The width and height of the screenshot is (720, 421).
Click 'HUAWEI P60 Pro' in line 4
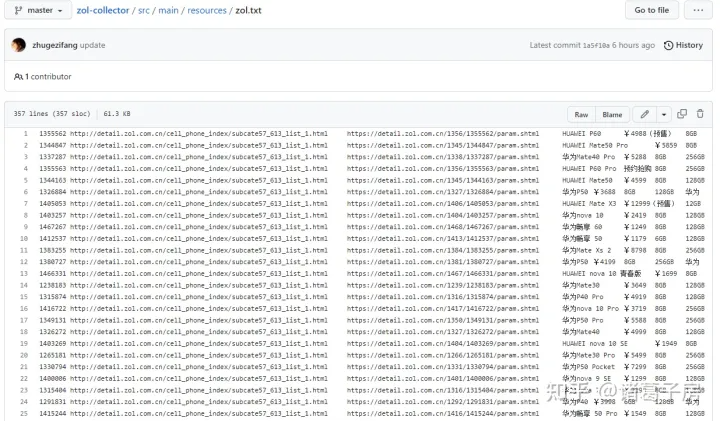pos(589,168)
